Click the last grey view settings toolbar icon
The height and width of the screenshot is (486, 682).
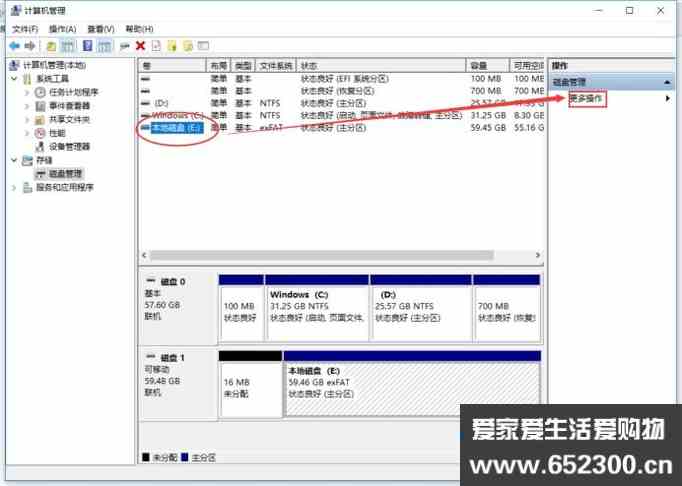(x=204, y=46)
